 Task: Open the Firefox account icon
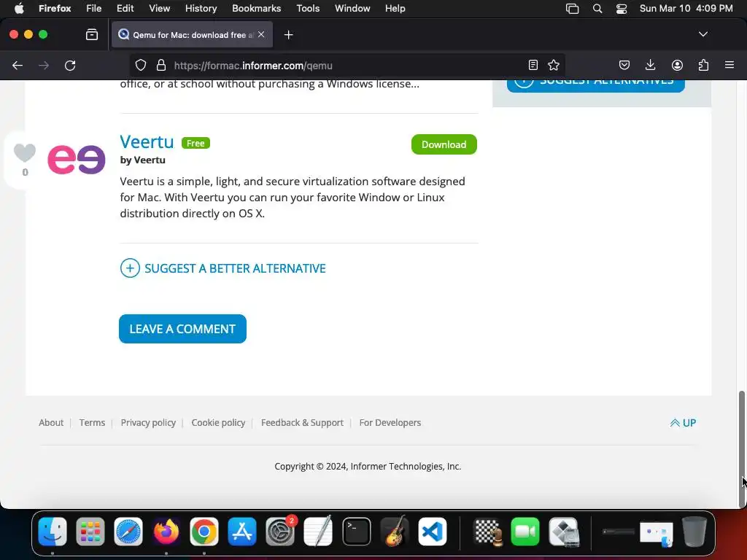(677, 65)
